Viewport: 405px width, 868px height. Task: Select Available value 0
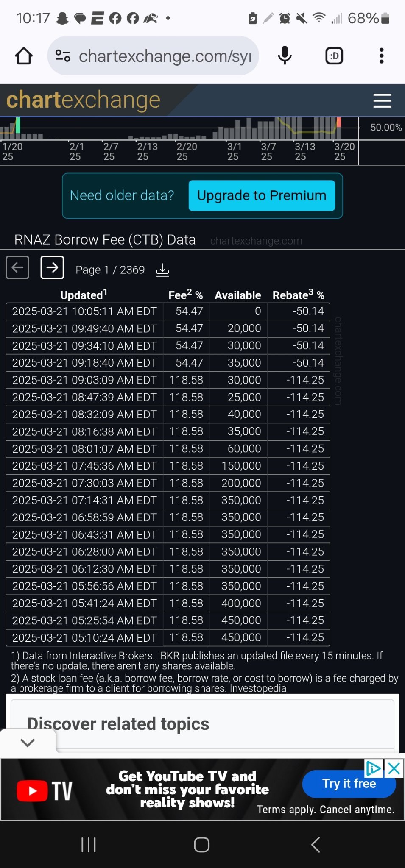click(258, 312)
